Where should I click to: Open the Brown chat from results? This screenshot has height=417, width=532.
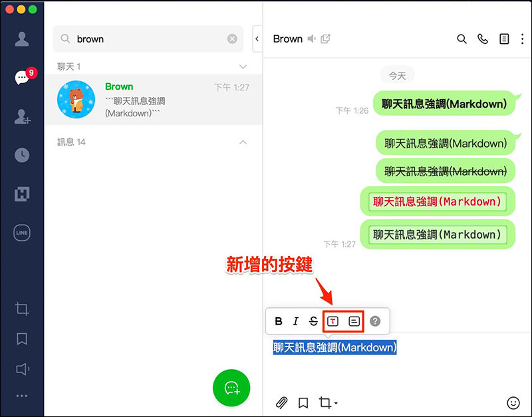point(154,100)
